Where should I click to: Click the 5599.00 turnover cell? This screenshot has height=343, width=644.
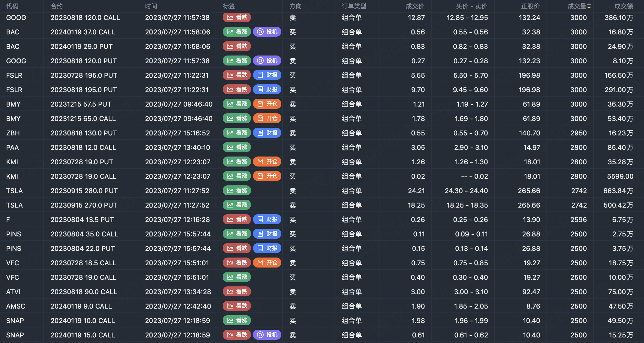click(620, 176)
